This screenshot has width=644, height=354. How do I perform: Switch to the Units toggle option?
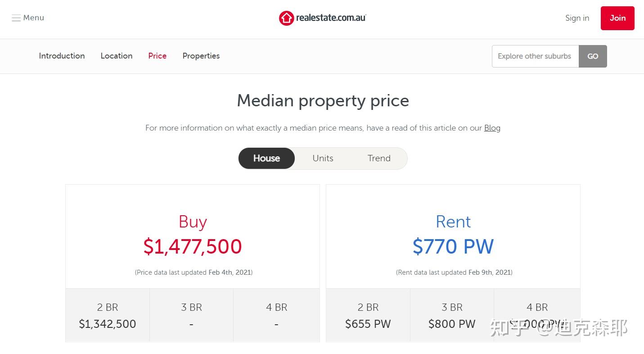pos(323,158)
